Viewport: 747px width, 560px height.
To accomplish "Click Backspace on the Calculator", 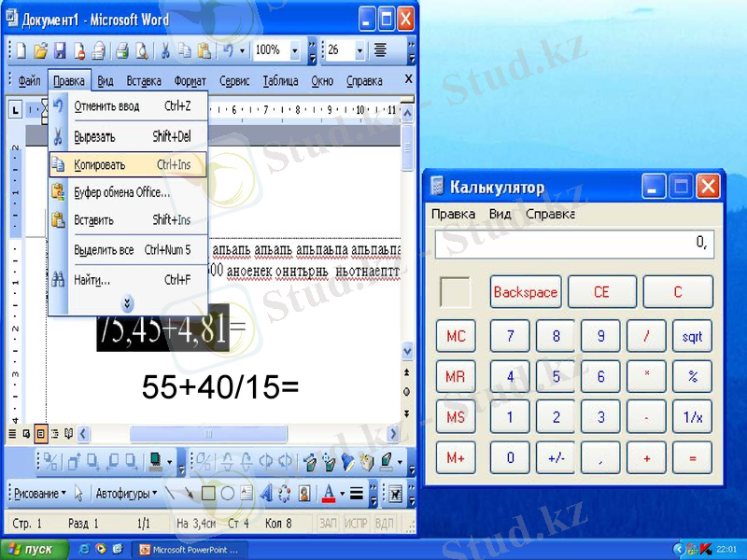I will point(525,291).
